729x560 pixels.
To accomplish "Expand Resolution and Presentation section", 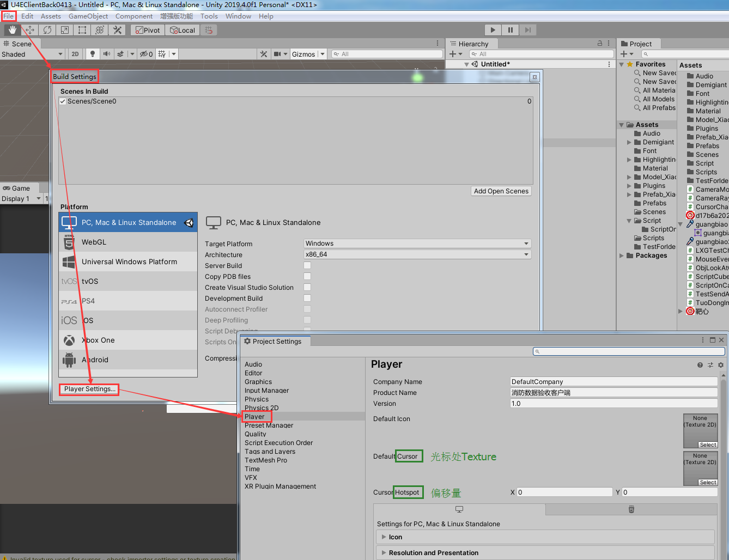I will [384, 552].
